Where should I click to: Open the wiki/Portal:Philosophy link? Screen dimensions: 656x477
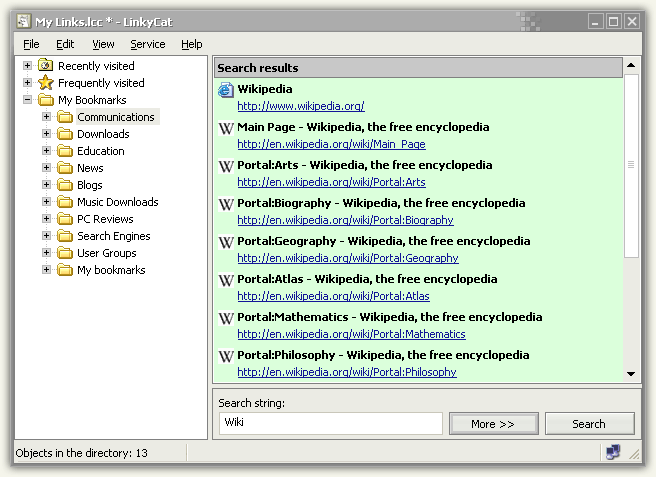[347, 372]
